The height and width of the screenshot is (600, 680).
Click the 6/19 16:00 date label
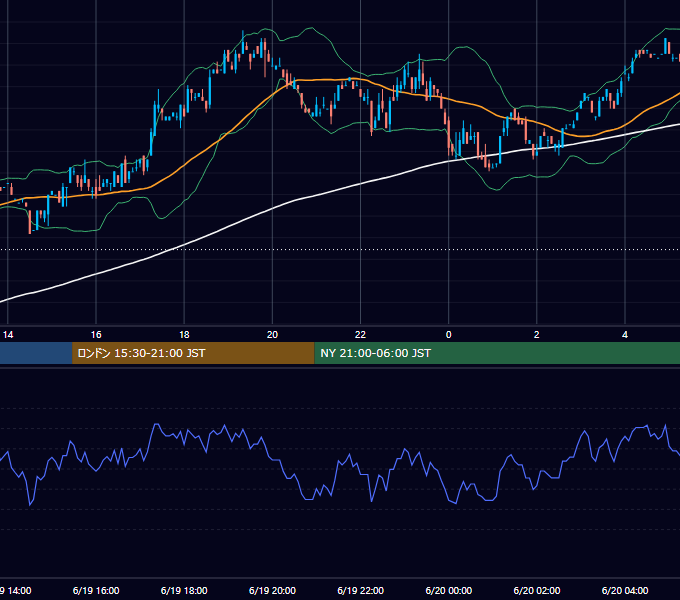[x=96, y=590]
